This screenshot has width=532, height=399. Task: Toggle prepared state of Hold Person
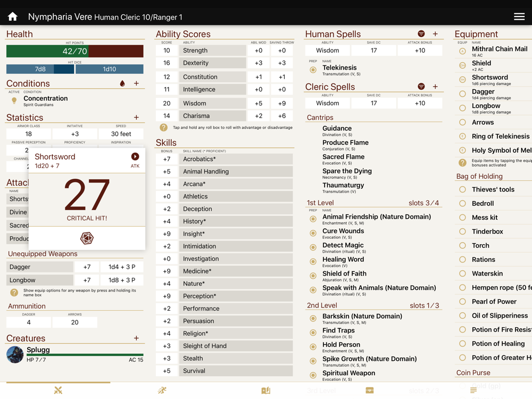click(313, 347)
